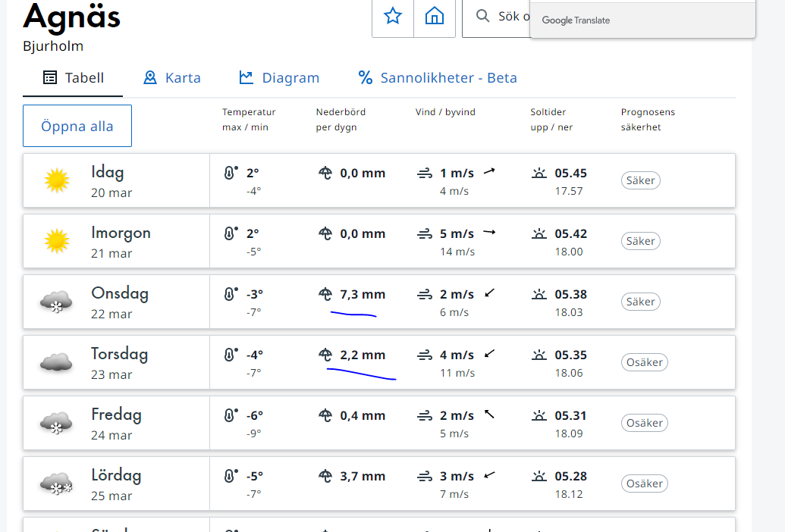
Task: Click the search magnifier icon
Action: click(x=482, y=16)
